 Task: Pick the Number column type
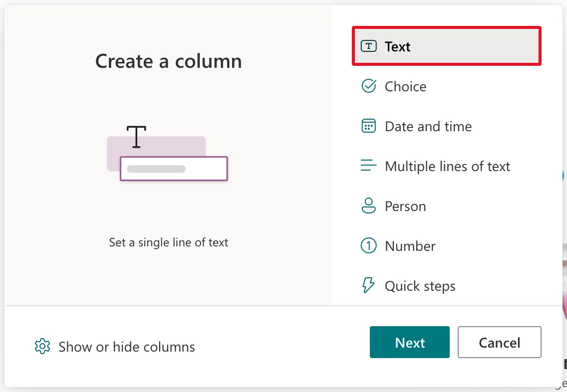447,246
